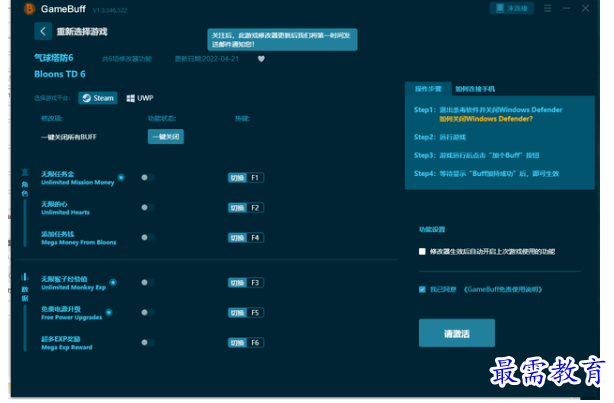Click the one-key close all BUFF button
Viewport: 614px width, 403px height.
166,137
